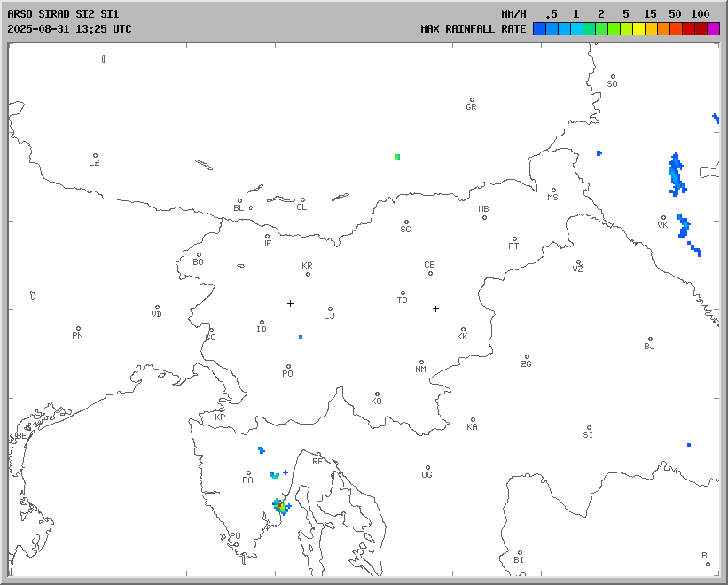Viewport: 728px width, 585px height.
Task: Select the BJ city label
Action: point(650,346)
